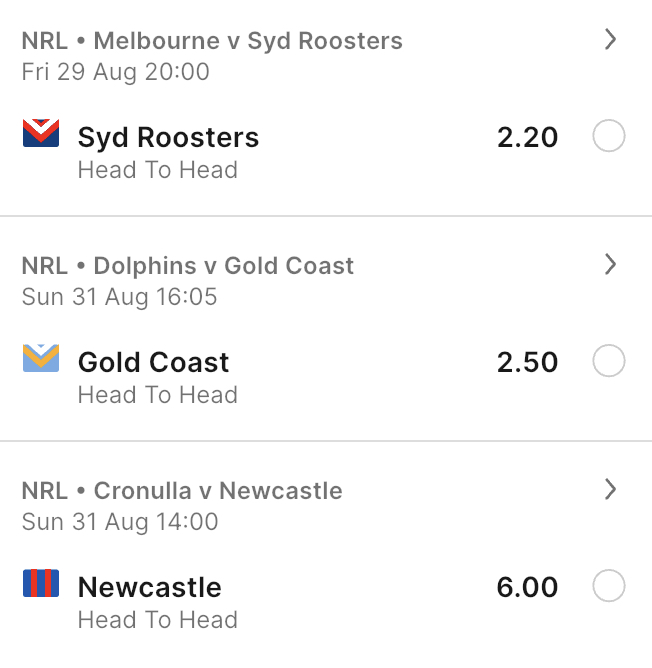Open NRL Cronulla v Newcastle match title
The image size is (652, 668).
click(182, 491)
